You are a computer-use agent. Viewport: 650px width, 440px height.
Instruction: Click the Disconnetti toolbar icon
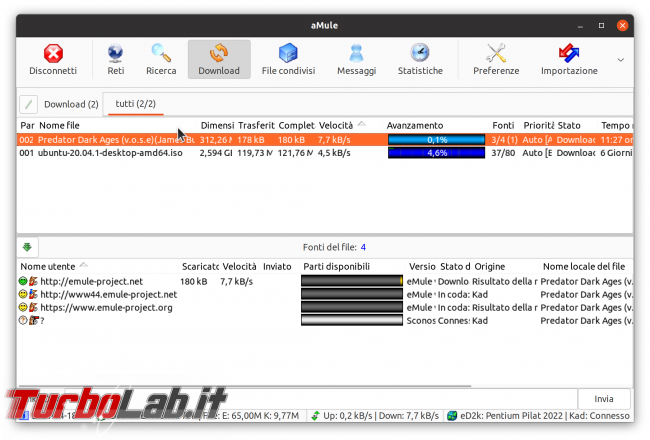53,53
